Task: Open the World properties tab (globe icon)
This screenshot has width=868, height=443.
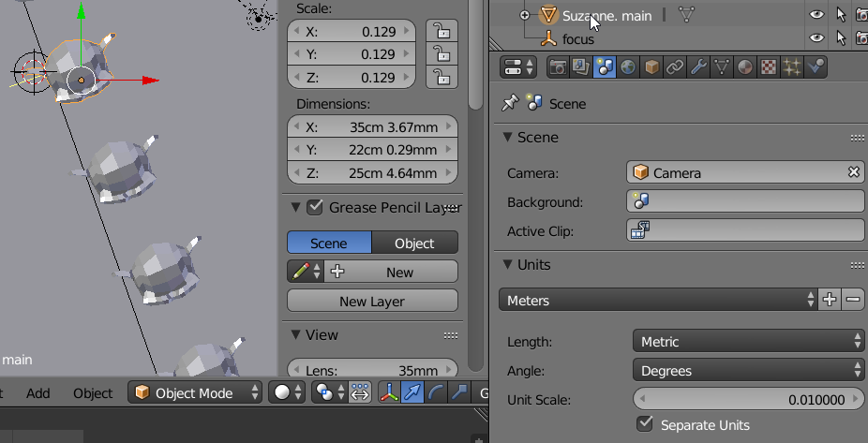Action: 627,67
